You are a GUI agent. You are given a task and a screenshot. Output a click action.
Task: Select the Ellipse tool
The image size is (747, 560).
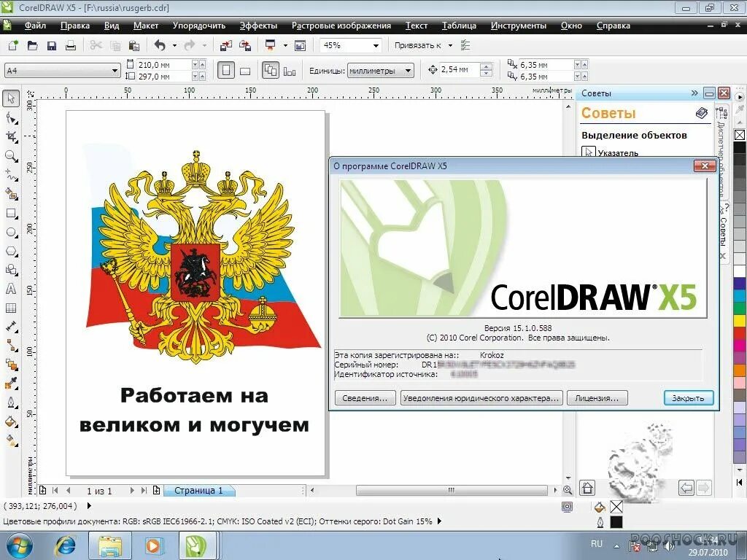pyautogui.click(x=11, y=233)
